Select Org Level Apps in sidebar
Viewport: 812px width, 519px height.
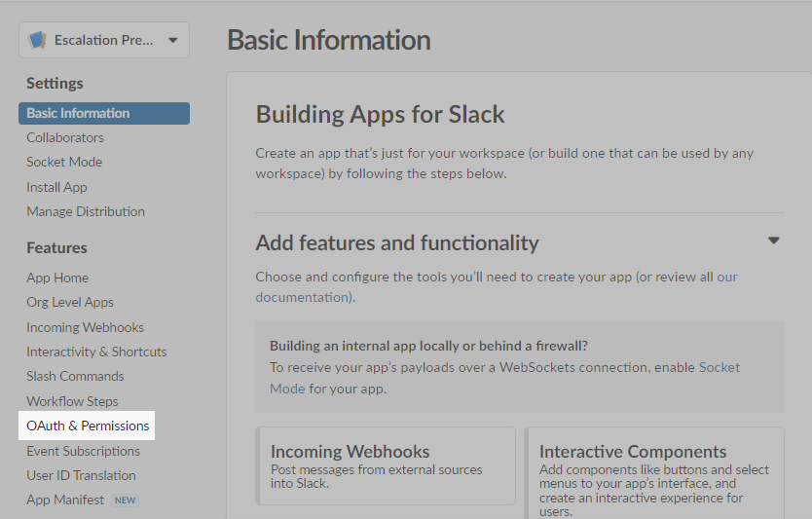tap(70, 302)
